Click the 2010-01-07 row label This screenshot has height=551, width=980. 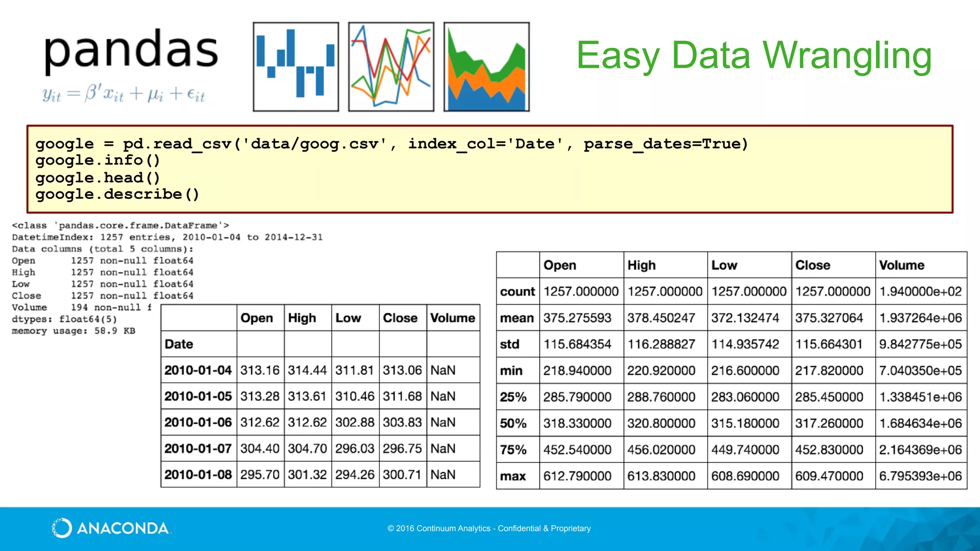(198, 449)
